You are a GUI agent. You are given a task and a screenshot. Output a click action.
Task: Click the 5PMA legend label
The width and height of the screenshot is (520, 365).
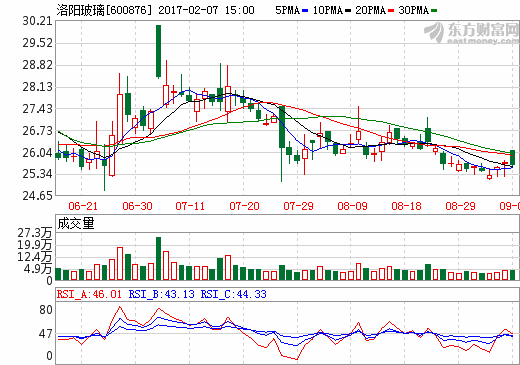[288, 10]
